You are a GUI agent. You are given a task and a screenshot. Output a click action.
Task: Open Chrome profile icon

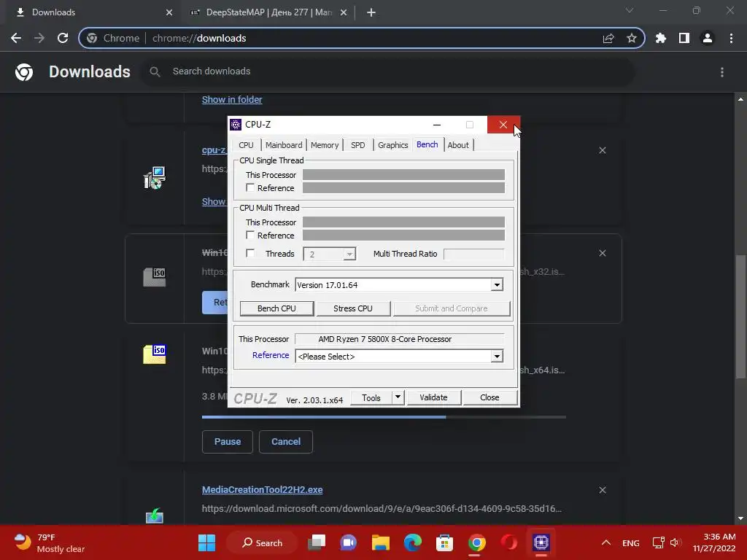pos(708,38)
